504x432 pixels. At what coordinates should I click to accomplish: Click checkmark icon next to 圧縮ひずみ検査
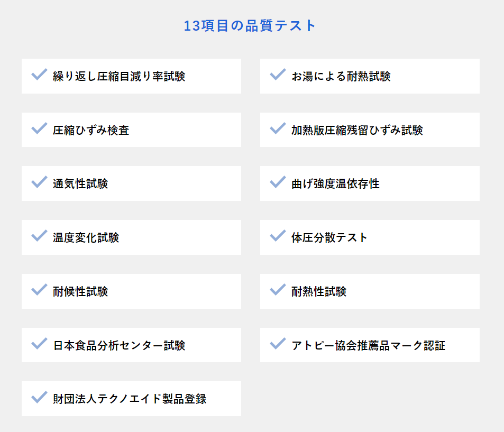[x=40, y=128]
